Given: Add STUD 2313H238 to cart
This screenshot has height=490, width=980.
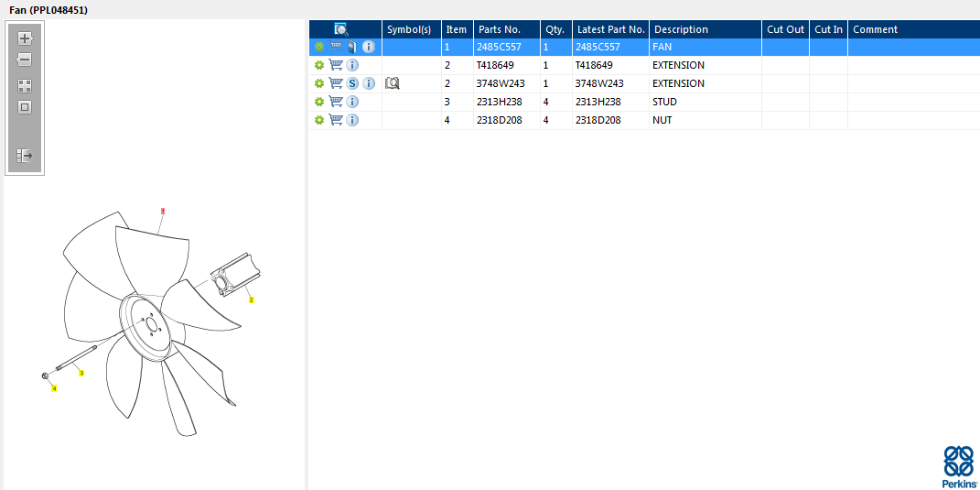Looking at the screenshot, I should pyautogui.click(x=336, y=102).
